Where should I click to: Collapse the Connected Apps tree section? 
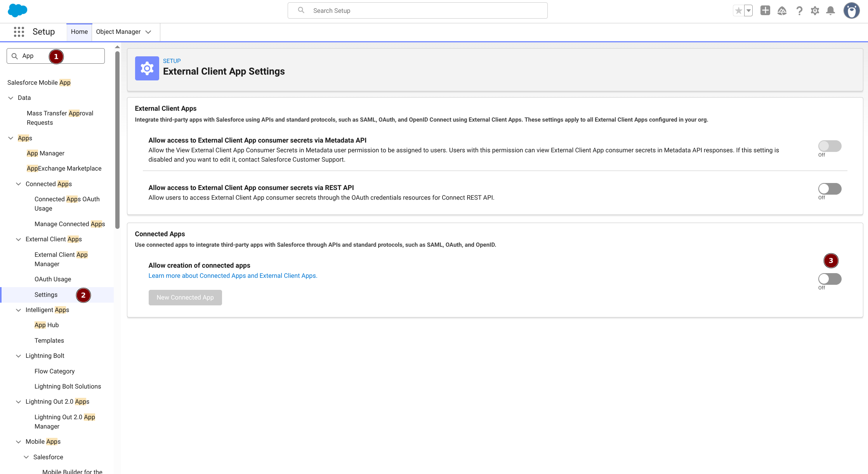[x=18, y=184]
